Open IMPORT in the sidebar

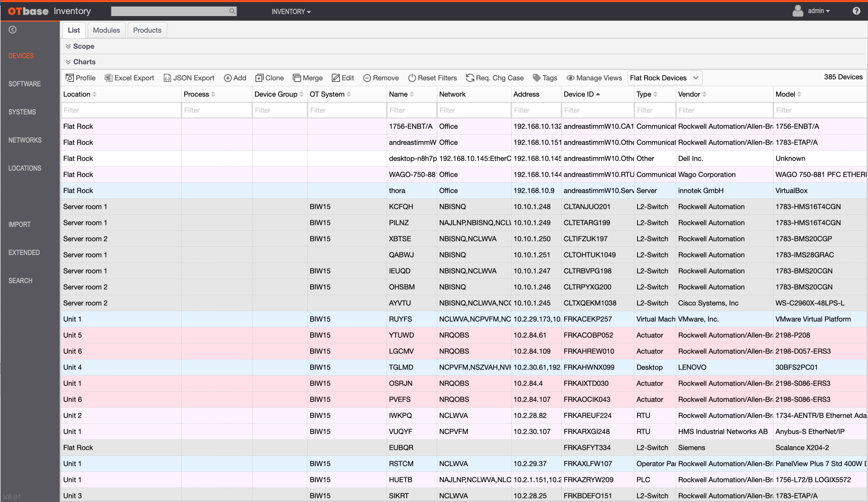click(x=20, y=224)
